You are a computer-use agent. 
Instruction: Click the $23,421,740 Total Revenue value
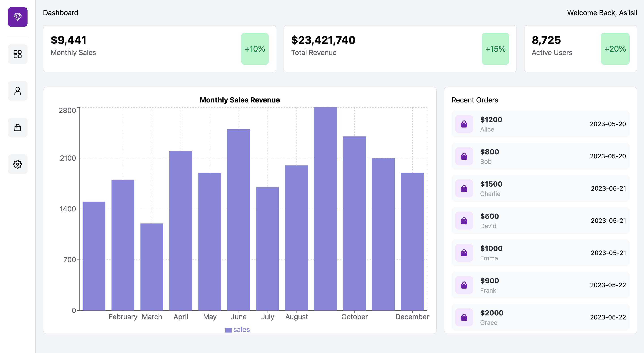tap(323, 40)
